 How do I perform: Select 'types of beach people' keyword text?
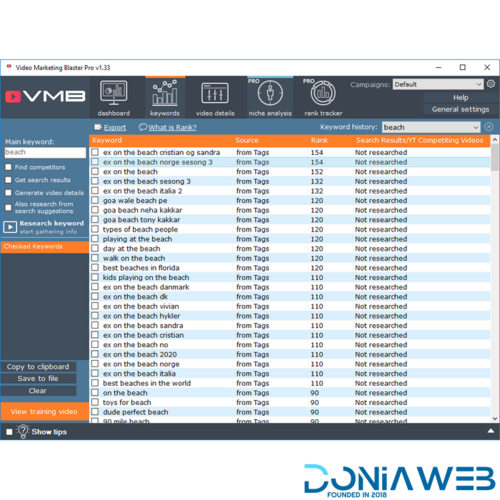click(x=140, y=229)
